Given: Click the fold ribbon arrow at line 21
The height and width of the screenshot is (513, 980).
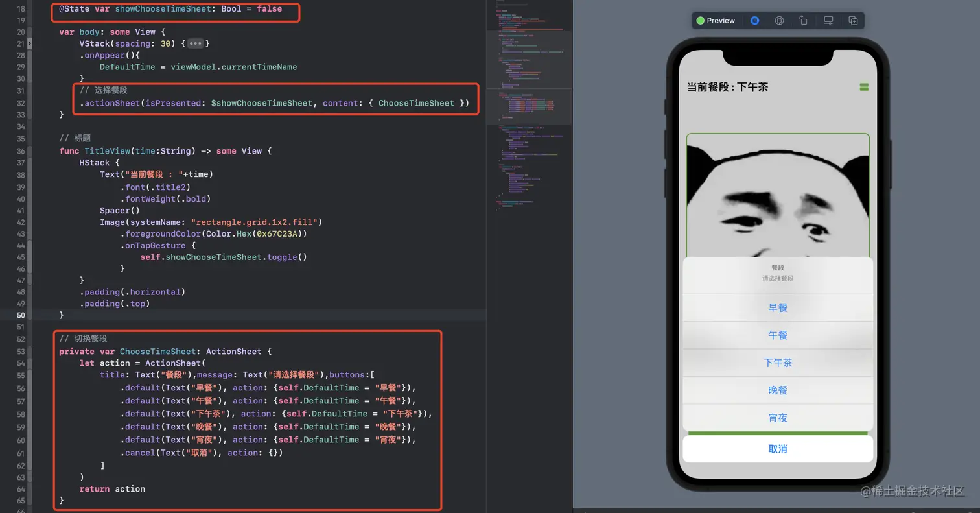Looking at the screenshot, I should (29, 43).
